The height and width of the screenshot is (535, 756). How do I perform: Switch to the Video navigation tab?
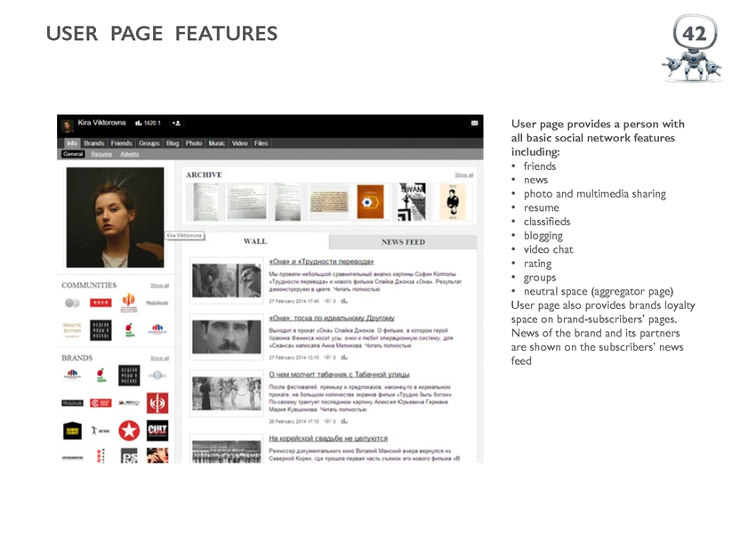239,143
